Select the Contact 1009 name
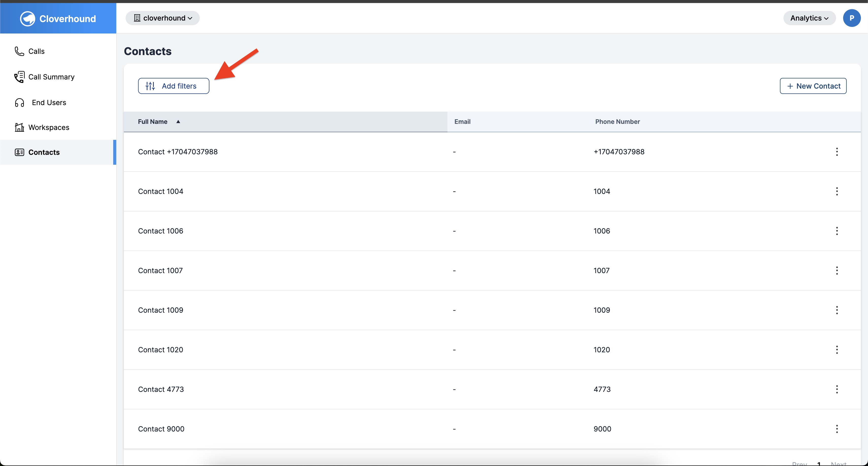868x466 pixels. pyautogui.click(x=161, y=310)
